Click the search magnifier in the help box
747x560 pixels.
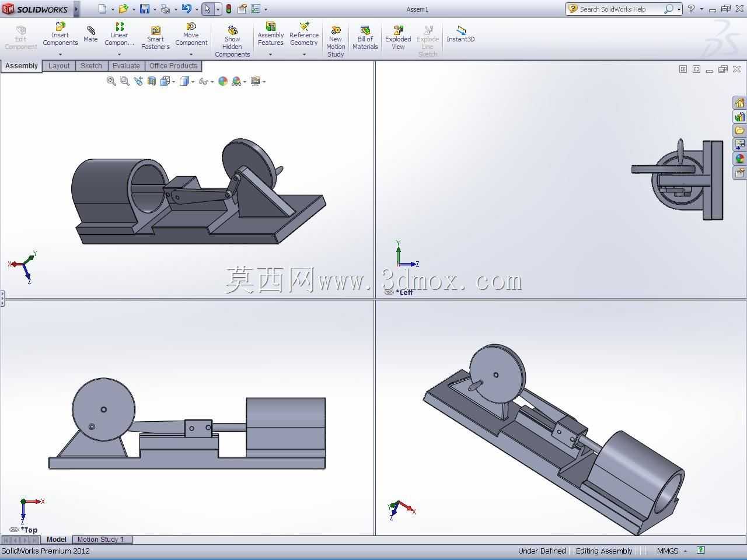pyautogui.click(x=669, y=9)
